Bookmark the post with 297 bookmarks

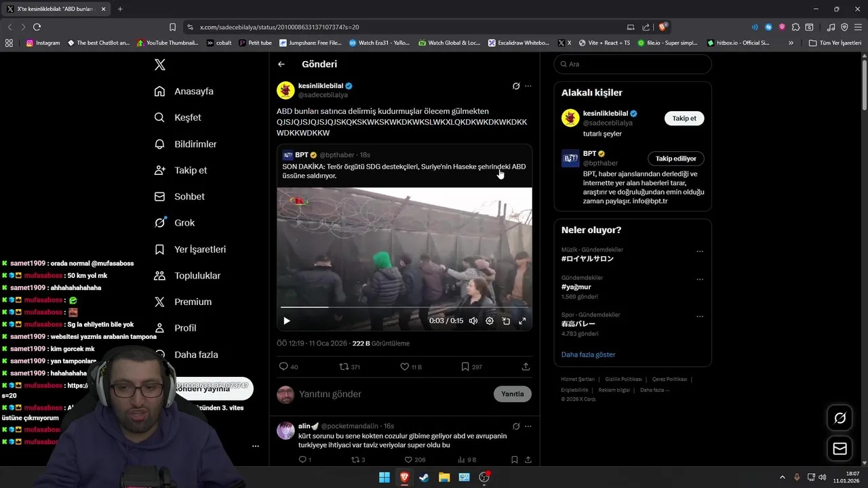coord(471,367)
